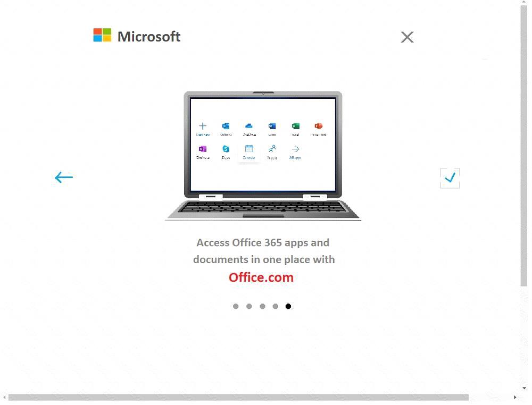Confirm with the blue checkmark button

[x=450, y=178]
